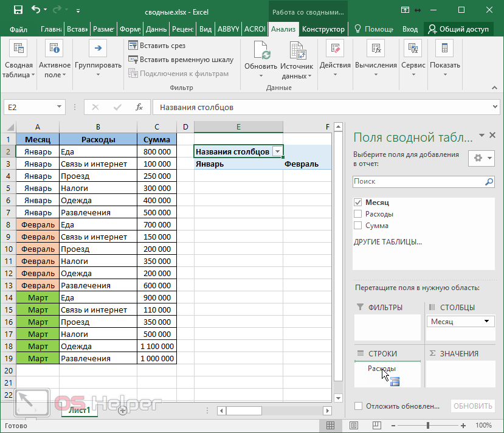Open the Файл menu tab

(19, 29)
